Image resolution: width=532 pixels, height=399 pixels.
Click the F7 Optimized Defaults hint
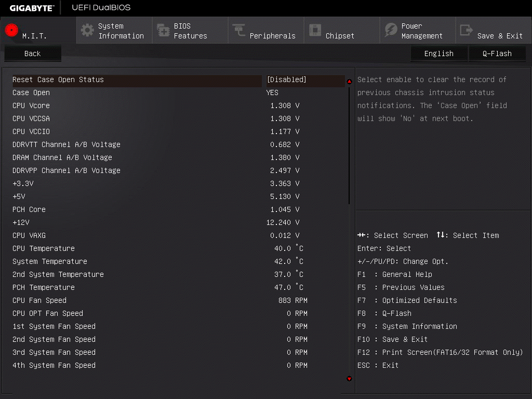407,300
